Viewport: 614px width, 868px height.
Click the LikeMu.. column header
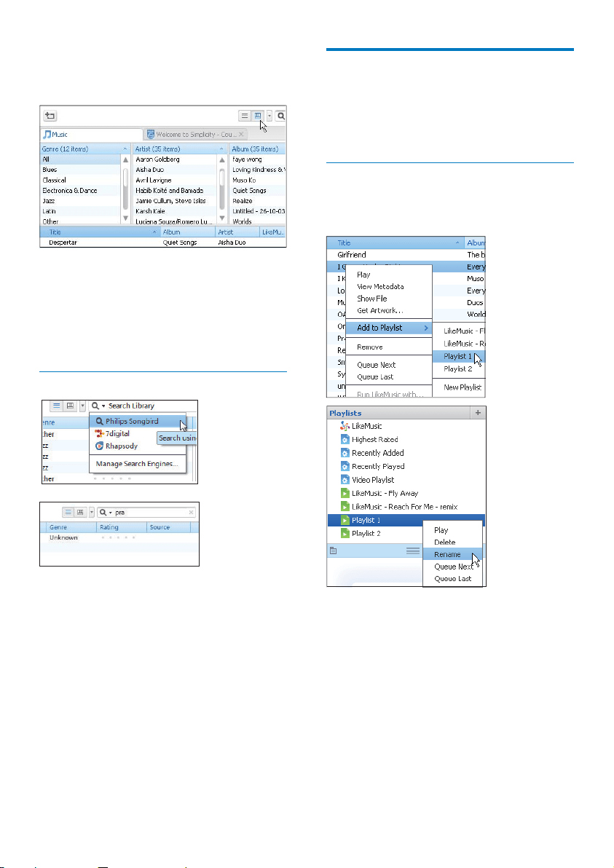(x=273, y=232)
